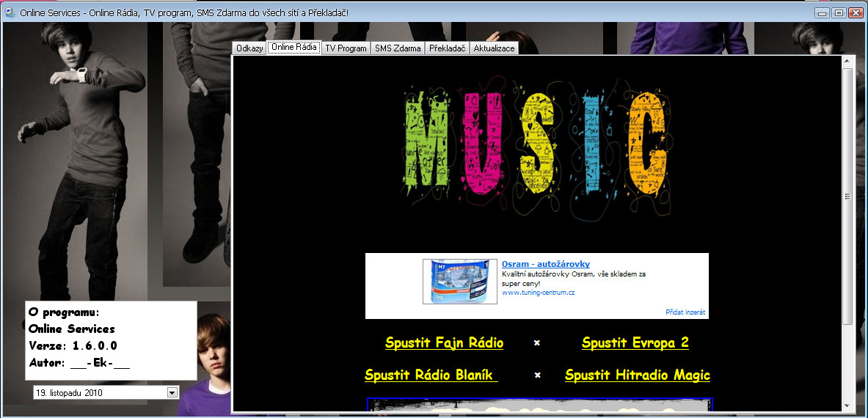Switch to the Odkazy tab
This screenshot has width=868, height=418.
[x=249, y=48]
